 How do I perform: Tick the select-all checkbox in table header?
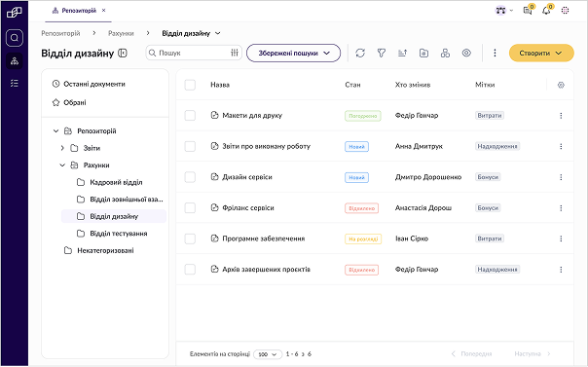[x=190, y=85]
